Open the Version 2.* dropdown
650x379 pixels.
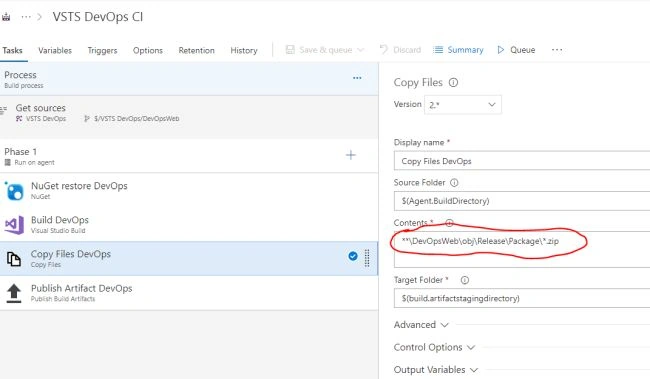coord(463,105)
